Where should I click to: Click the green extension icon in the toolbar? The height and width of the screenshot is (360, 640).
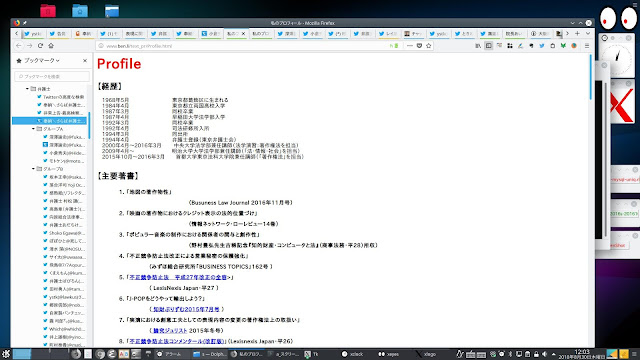pyautogui.click(x=563, y=46)
